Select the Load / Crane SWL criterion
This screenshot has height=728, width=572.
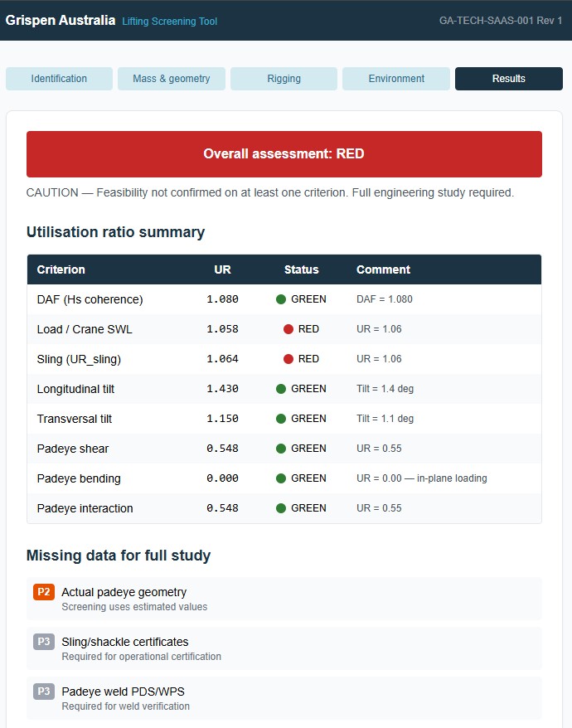[85, 329]
